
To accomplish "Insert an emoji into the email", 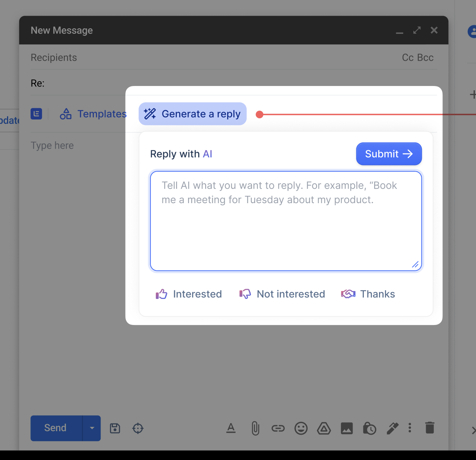I will 301,428.
